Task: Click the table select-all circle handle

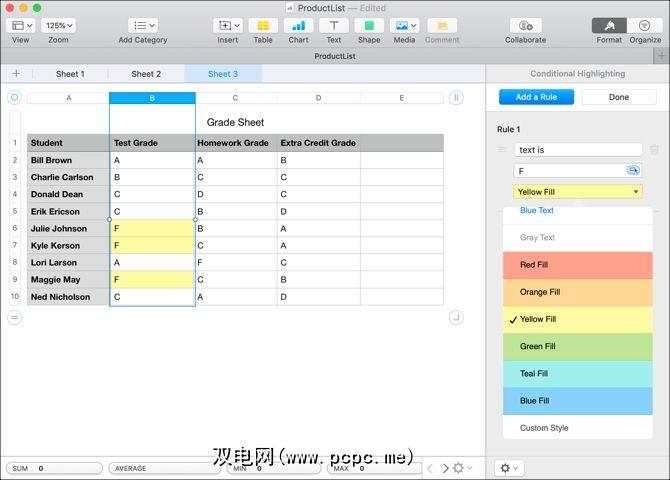Action: pos(15,98)
